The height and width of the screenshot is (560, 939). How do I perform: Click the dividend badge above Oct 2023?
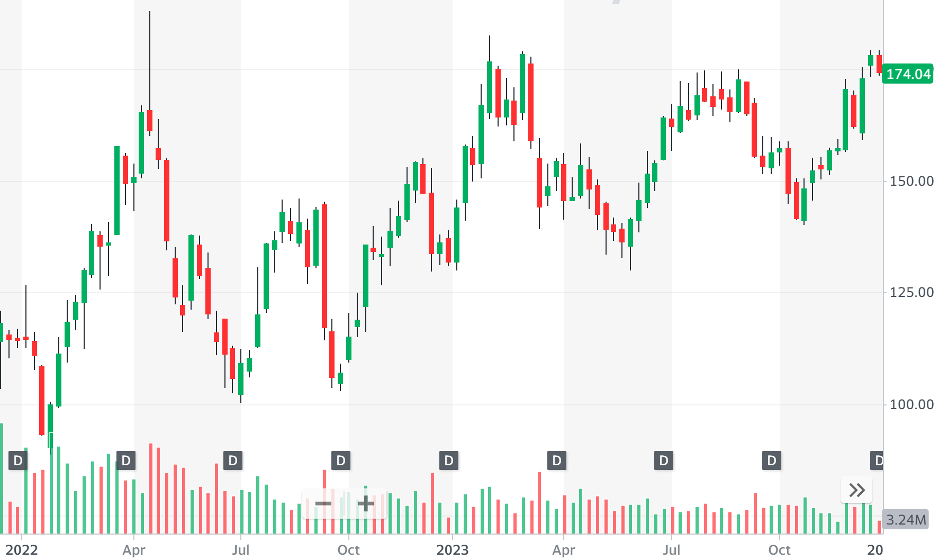(x=771, y=460)
